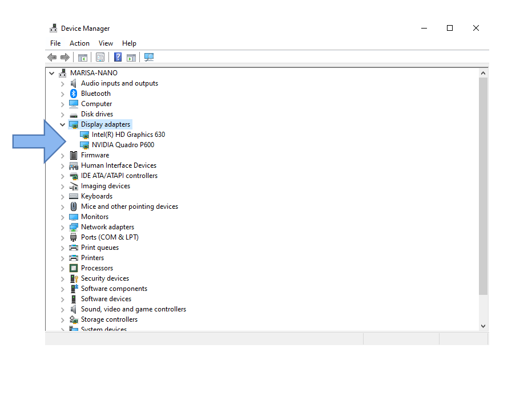Click Show/Hide Console Tree toolbar icon
Image resolution: width=532 pixels, height=397 pixels.
[x=83, y=57]
